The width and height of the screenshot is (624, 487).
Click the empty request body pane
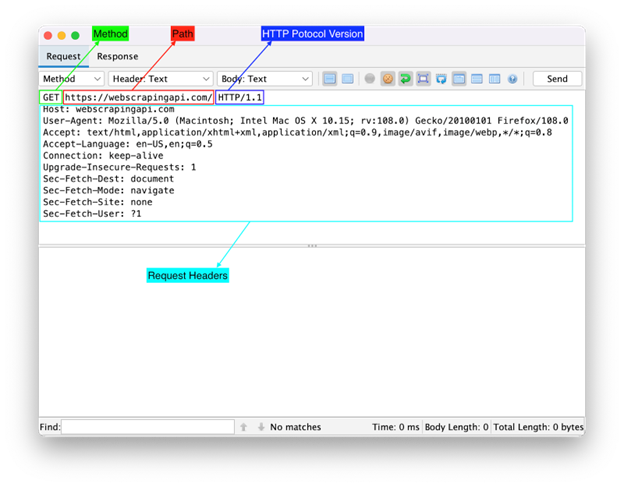tap(312, 332)
